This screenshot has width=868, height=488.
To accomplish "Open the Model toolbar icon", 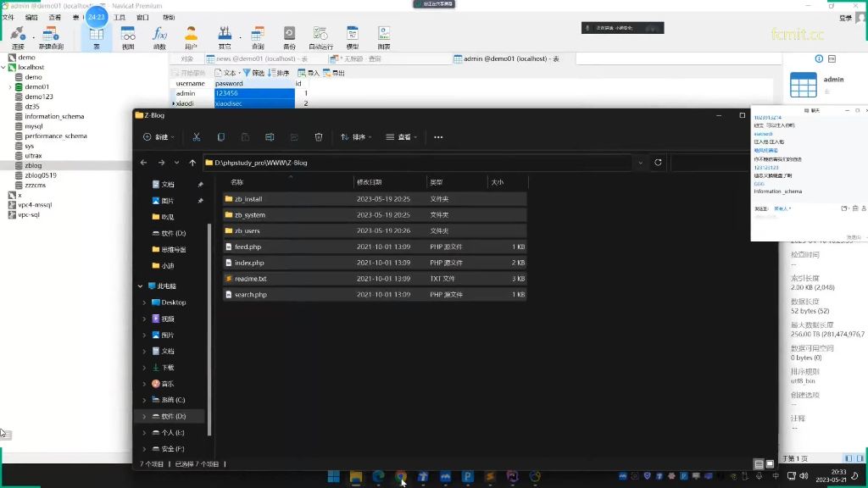I will [352, 37].
